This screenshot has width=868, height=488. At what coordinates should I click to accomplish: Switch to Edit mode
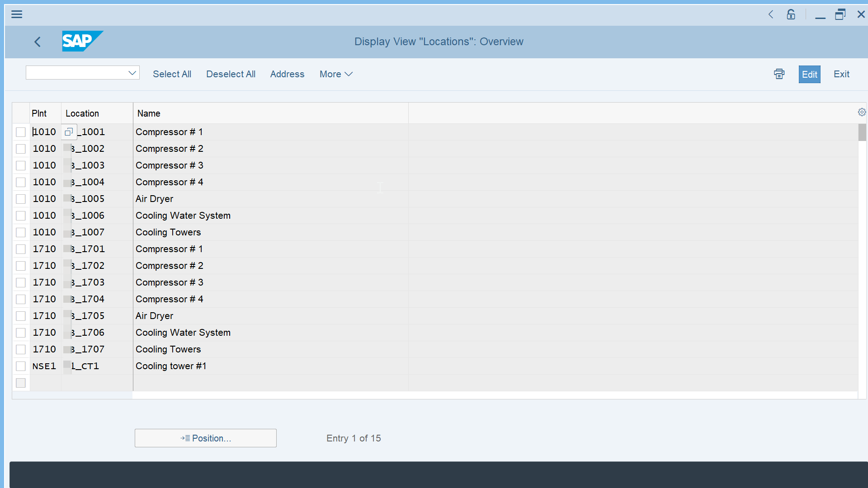[x=809, y=74]
